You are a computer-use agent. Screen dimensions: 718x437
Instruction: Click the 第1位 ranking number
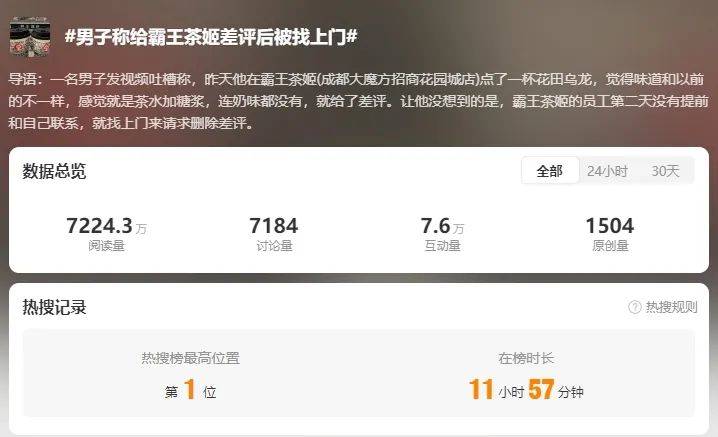(x=190, y=390)
